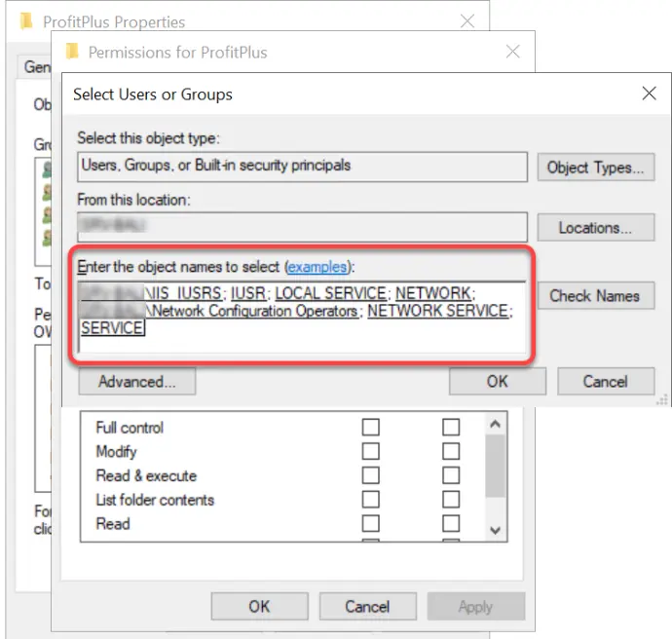Screen dimensions: 672x639
Task: Open the Locations... browser
Action: point(595,228)
